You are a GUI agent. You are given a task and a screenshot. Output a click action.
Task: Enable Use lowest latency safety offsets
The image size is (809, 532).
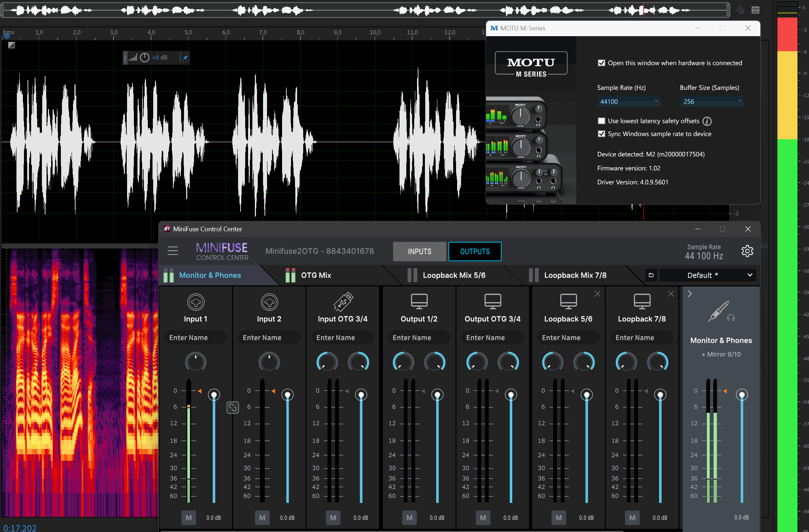click(x=602, y=121)
